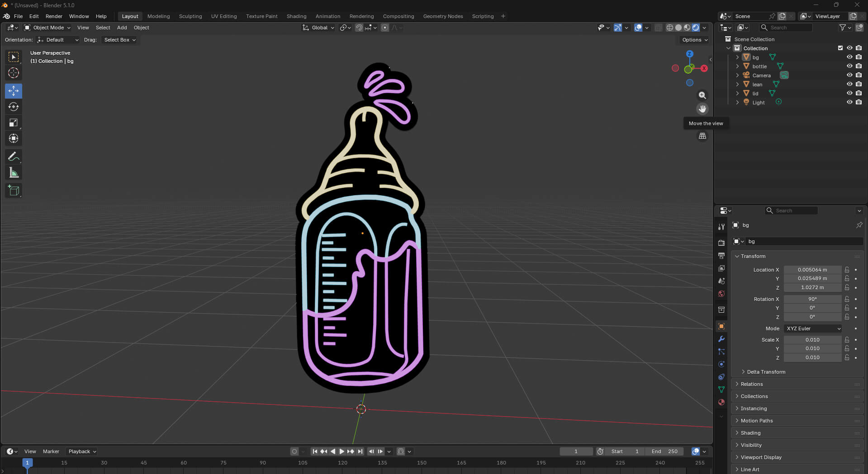This screenshot has width=868, height=474.
Task: Open the Material properties tab
Action: (721, 402)
